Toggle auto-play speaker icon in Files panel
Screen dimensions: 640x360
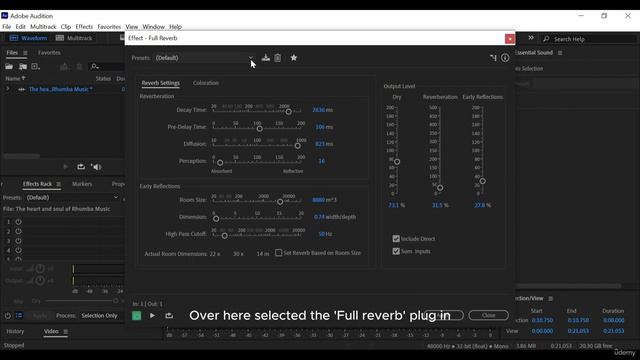(96, 167)
